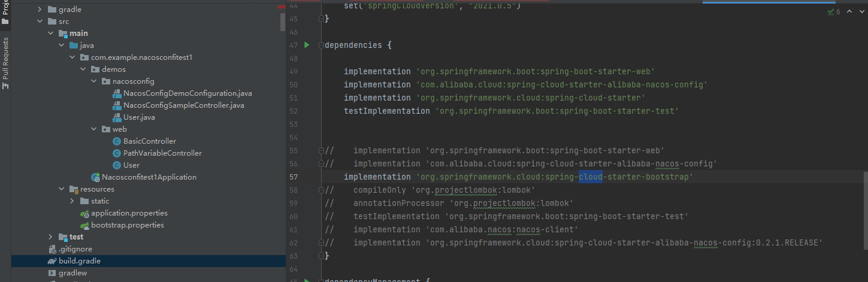868x282 pixels.
Task: Click commented 'compileOnly' on line 58
Action: coord(380,190)
